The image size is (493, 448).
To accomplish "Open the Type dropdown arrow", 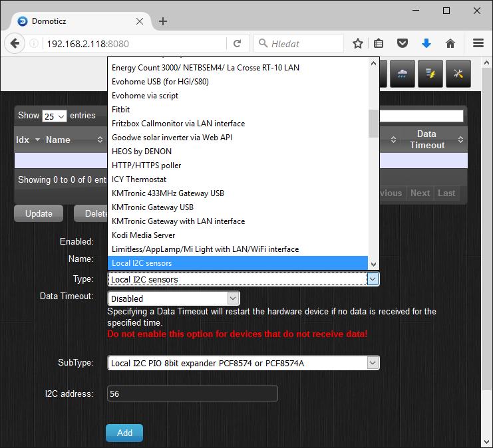I will (x=373, y=279).
